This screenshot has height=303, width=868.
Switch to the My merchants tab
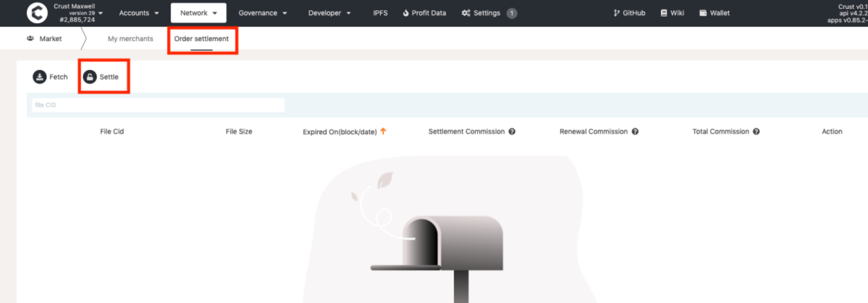[130, 39]
